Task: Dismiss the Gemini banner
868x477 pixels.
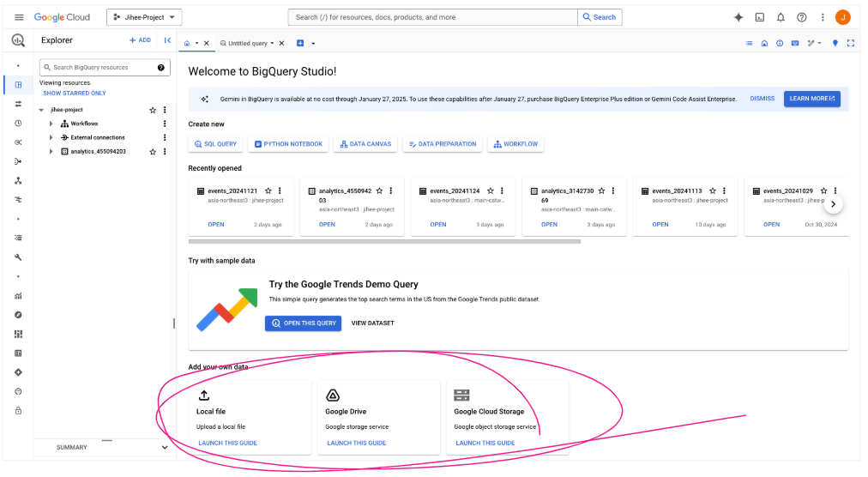Action: [763, 99]
